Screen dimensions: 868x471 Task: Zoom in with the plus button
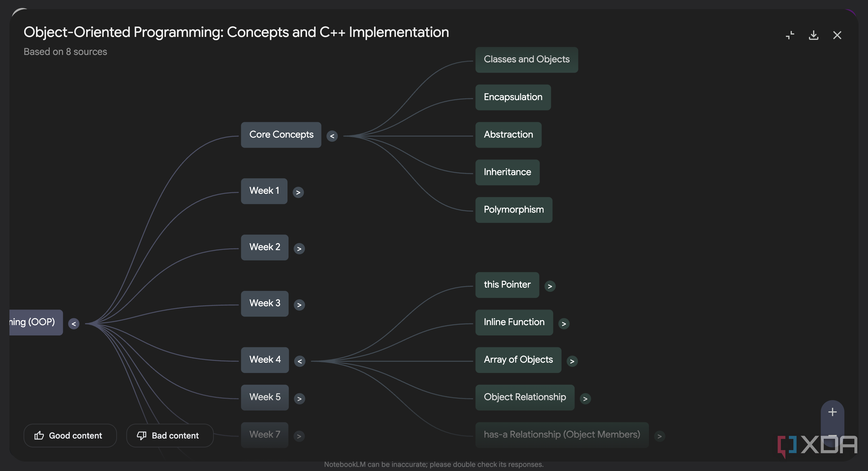point(832,411)
